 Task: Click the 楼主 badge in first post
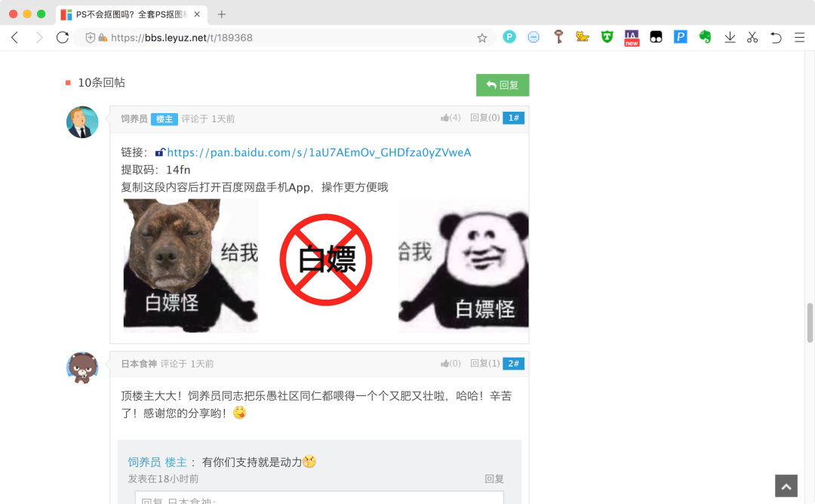click(165, 119)
